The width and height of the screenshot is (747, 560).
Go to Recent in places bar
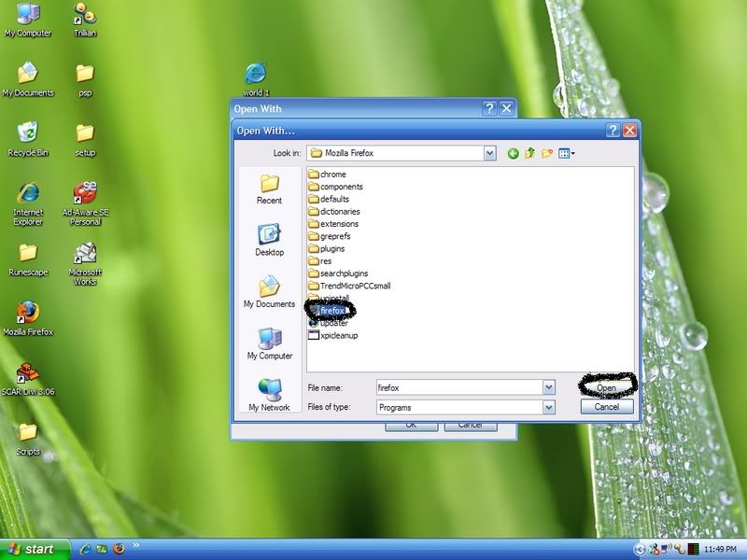[269, 188]
